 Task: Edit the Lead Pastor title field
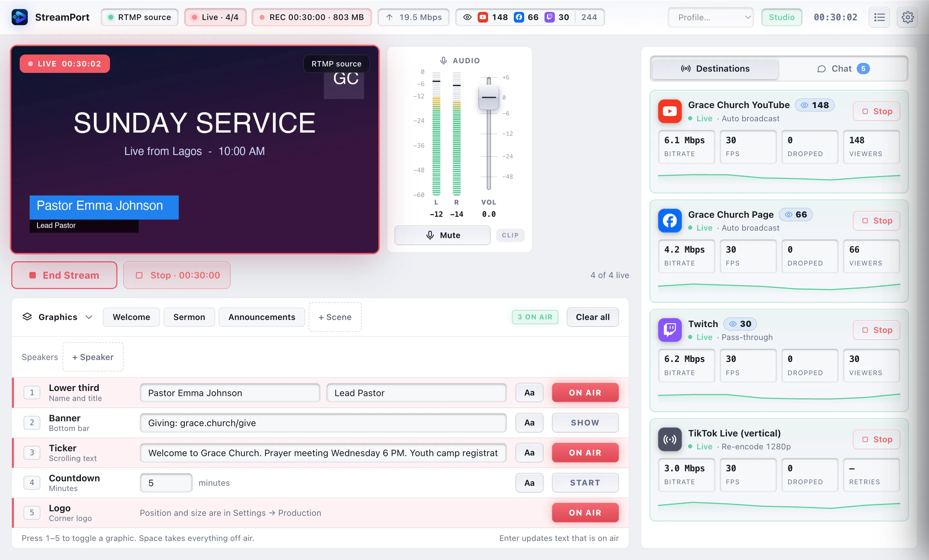pyautogui.click(x=416, y=393)
